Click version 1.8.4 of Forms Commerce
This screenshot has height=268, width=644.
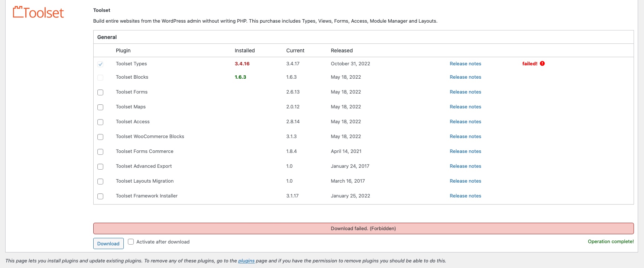click(x=291, y=151)
